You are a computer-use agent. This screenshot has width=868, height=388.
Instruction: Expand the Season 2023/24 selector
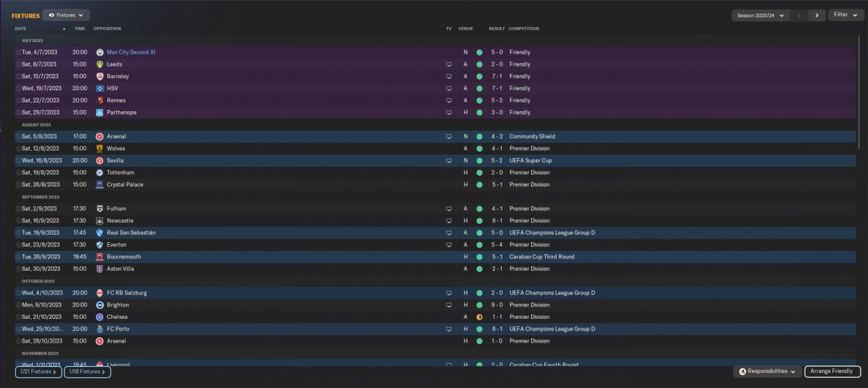click(x=760, y=15)
